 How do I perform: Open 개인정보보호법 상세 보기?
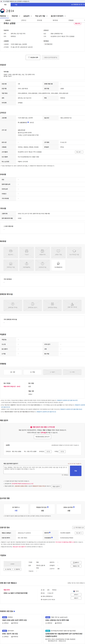tap(42, 437)
